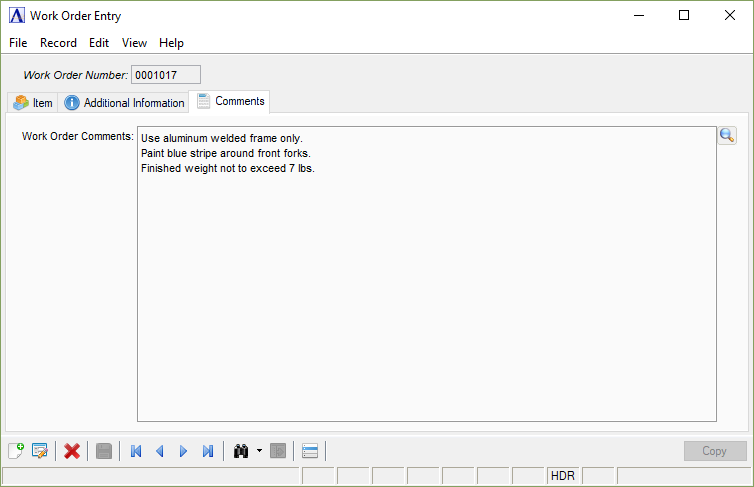Go to the next record
The image size is (754, 487).
pyautogui.click(x=183, y=451)
